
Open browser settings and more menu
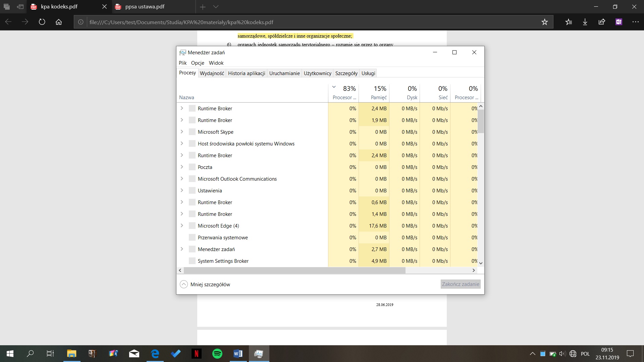[635, 22]
